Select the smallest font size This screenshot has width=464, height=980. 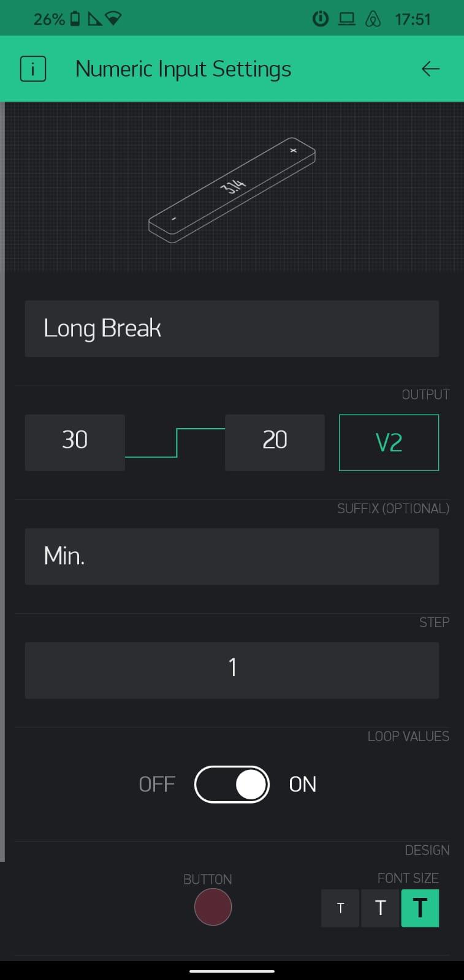tap(340, 908)
